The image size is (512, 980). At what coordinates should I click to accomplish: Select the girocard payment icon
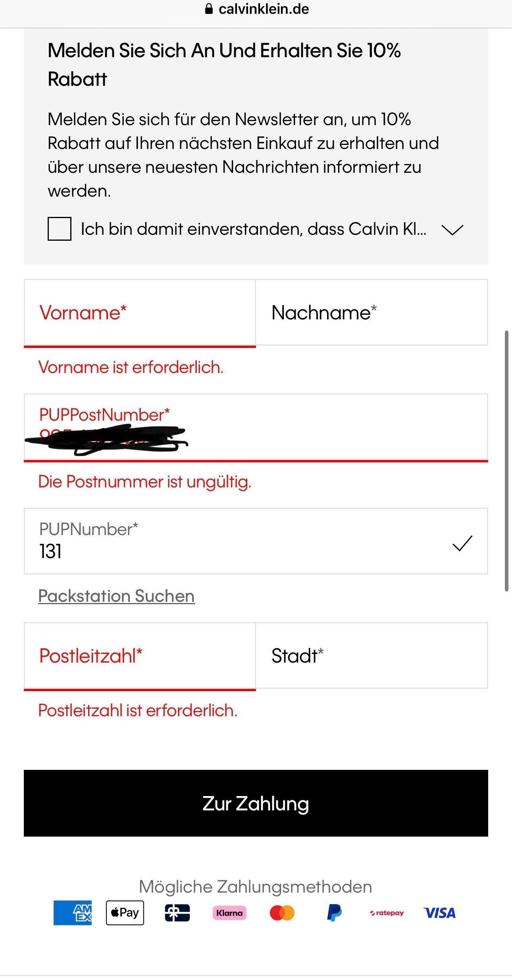pos(177,914)
